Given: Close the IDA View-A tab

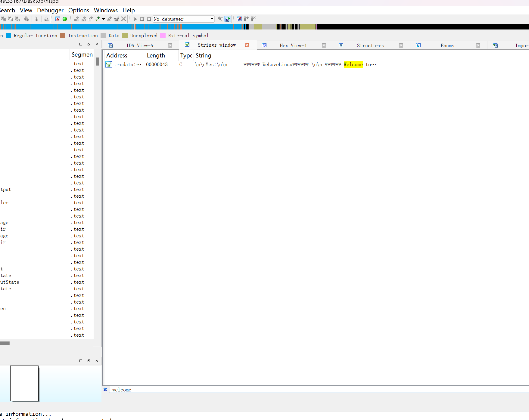Looking at the screenshot, I should tap(170, 45).
